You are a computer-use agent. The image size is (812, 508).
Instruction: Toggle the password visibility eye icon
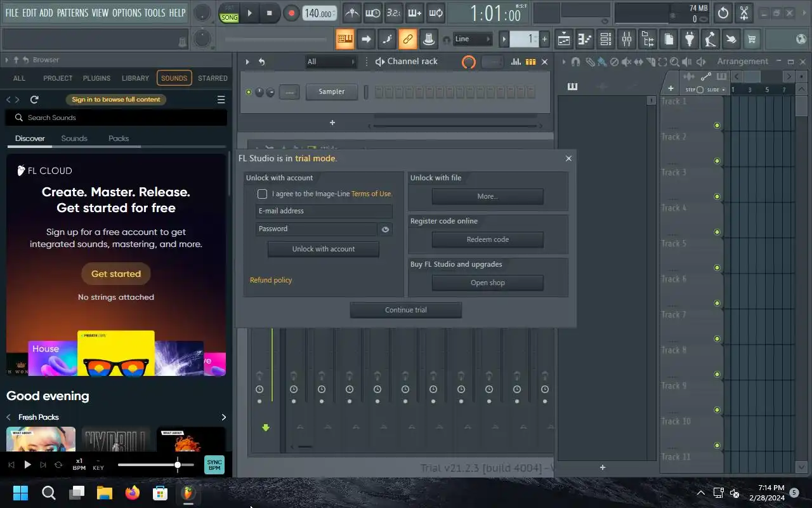385,229
